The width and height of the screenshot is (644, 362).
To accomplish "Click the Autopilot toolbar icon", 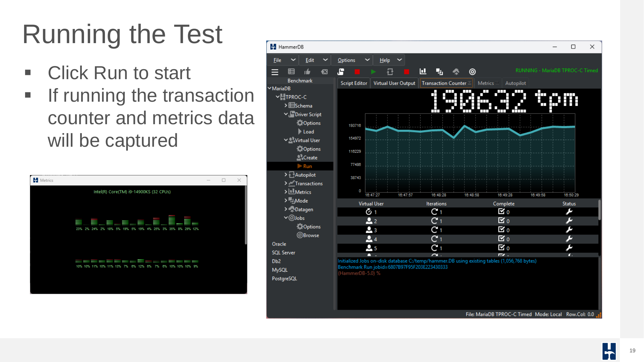I will tap(390, 72).
